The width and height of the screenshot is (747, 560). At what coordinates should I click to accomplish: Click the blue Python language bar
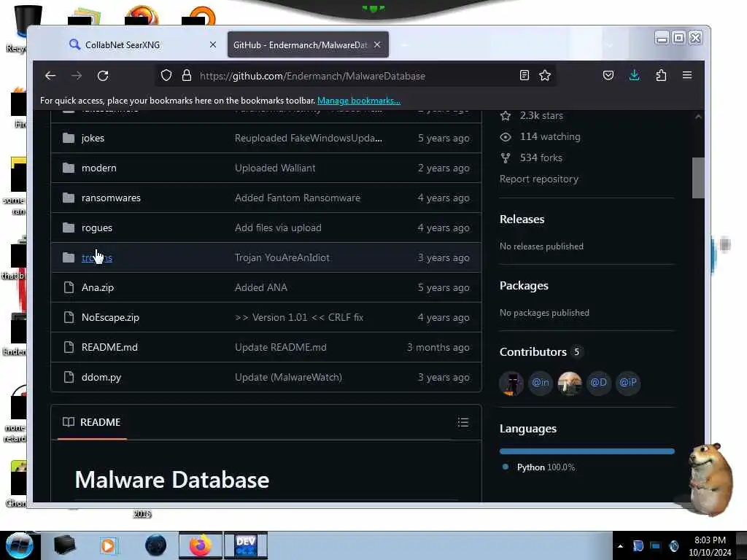(x=587, y=451)
